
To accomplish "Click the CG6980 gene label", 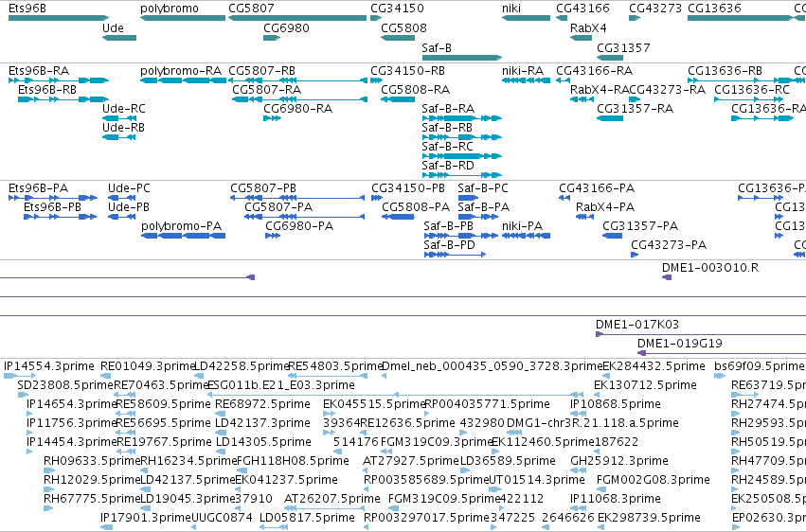I will (286, 27).
